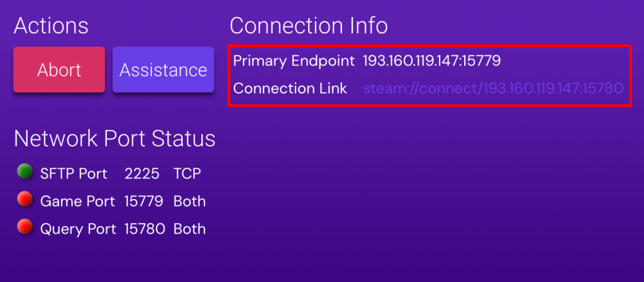Click the red Query Port status indicator
The height and width of the screenshot is (282, 644).
[x=25, y=227]
